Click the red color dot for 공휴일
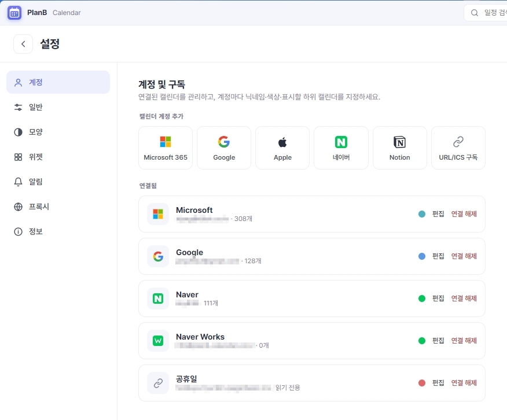 422,383
